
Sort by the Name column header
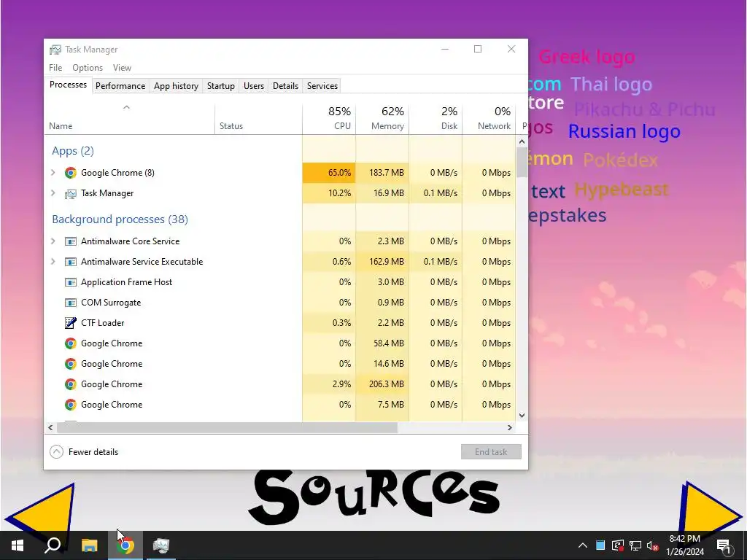tap(130, 119)
